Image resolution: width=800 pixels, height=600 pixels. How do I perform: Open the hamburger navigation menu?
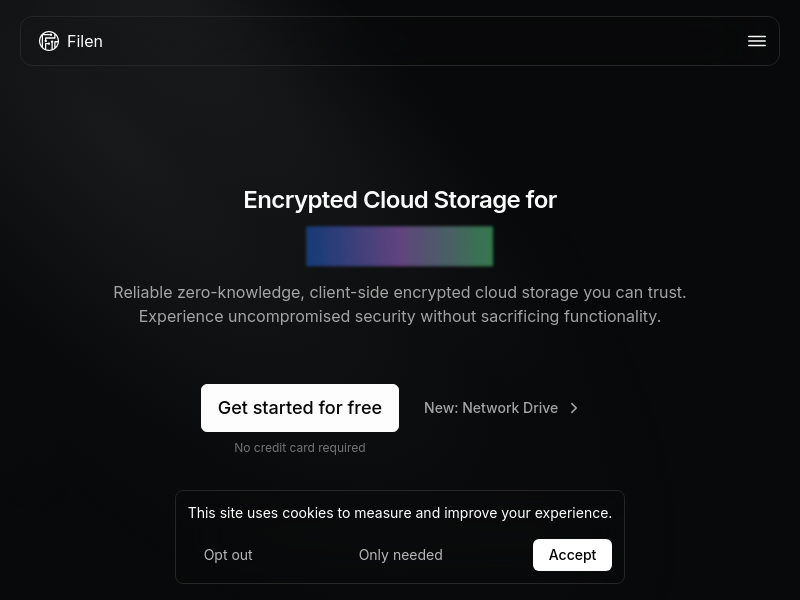757,41
